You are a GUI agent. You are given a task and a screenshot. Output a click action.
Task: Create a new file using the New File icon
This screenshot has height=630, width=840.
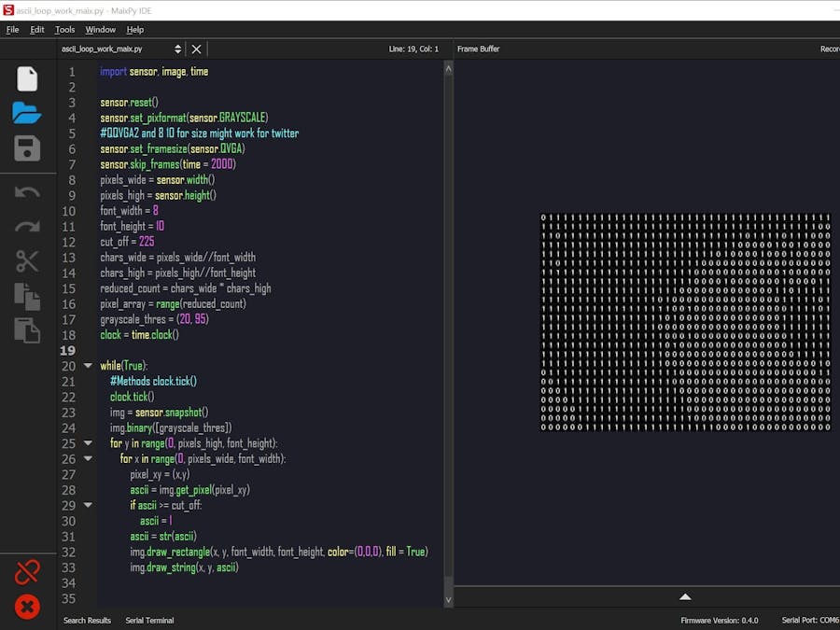[x=27, y=79]
